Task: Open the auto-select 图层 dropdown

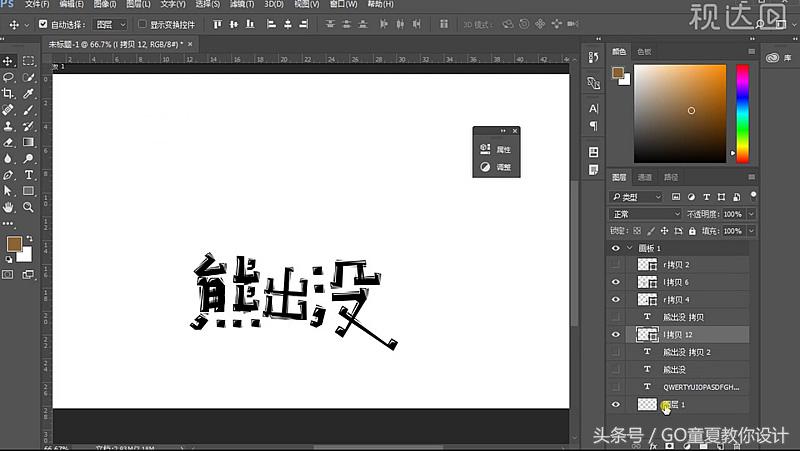Action: tap(110, 24)
